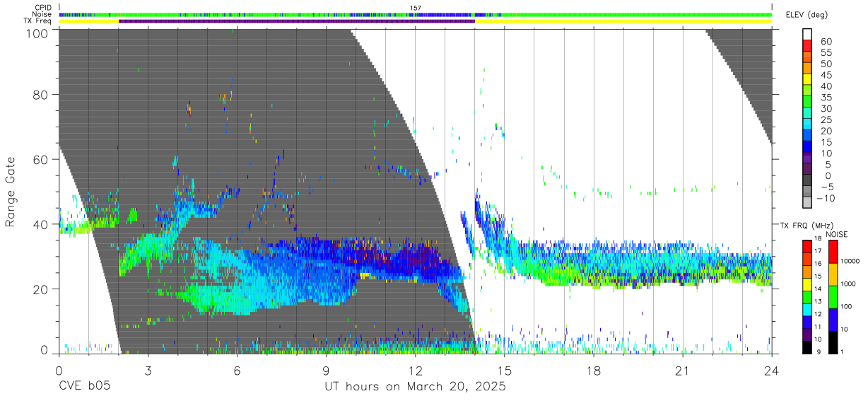Pick the red top segment of the TX FRQ colorbar
The image size is (868, 401).
click(x=807, y=246)
